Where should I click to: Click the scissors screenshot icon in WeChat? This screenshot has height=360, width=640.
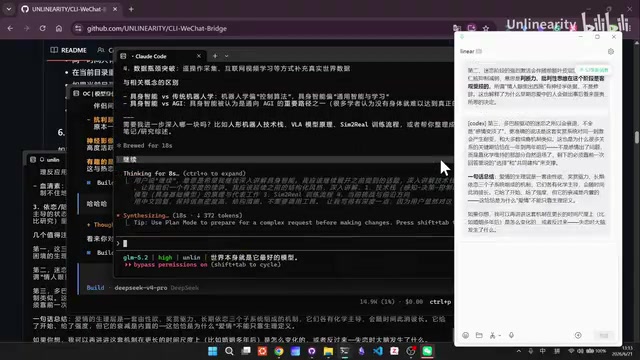point(493,335)
